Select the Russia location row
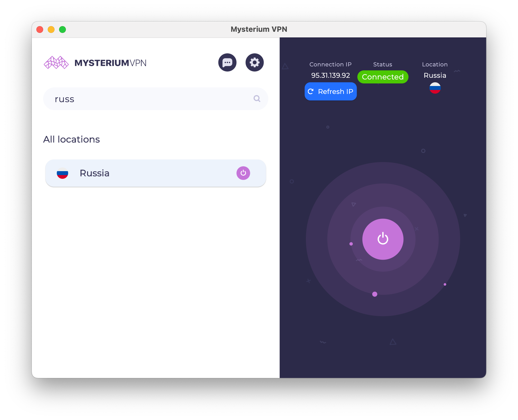Viewport: 518px width, 420px height. pyautogui.click(x=156, y=173)
